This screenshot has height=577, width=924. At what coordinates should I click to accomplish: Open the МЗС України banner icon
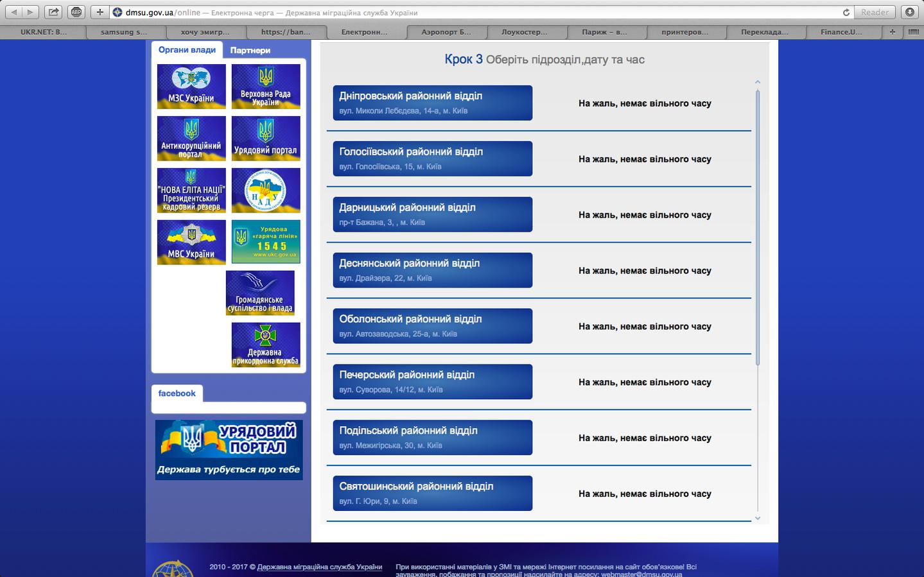pyautogui.click(x=191, y=86)
